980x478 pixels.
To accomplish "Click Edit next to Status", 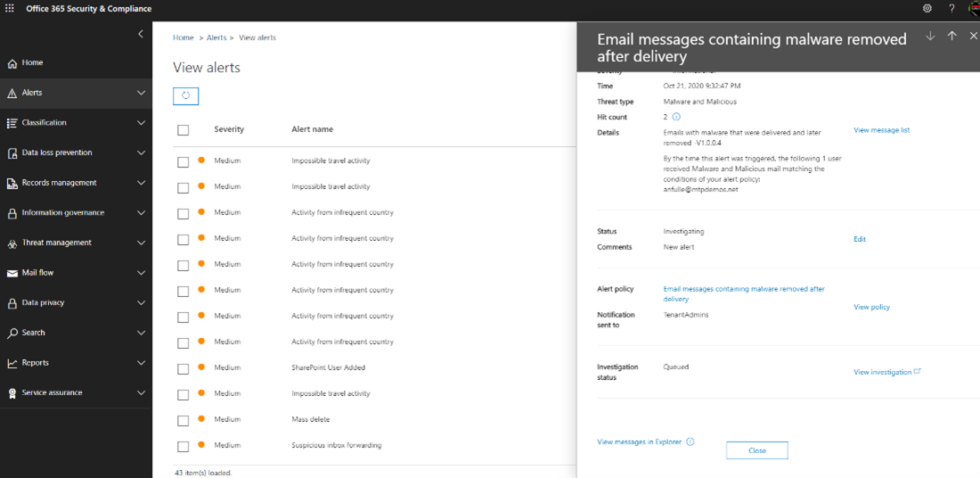I will (860, 239).
